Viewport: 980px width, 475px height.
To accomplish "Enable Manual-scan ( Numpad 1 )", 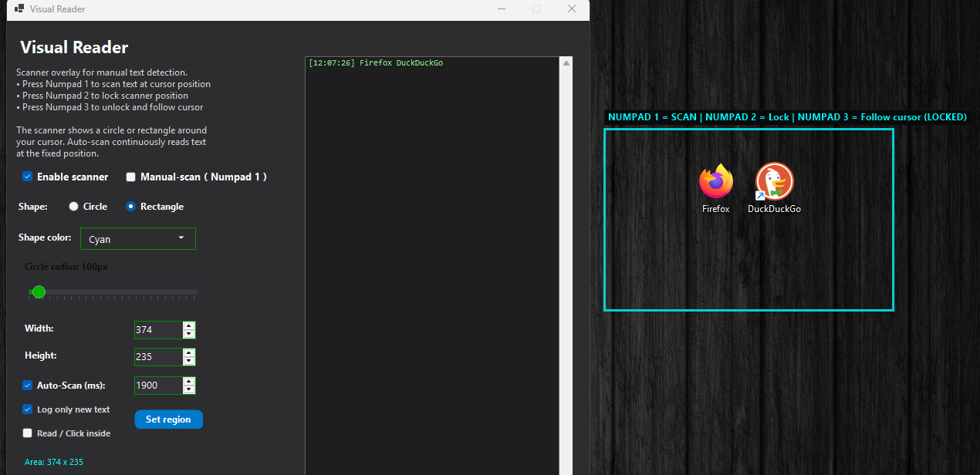I will (130, 177).
